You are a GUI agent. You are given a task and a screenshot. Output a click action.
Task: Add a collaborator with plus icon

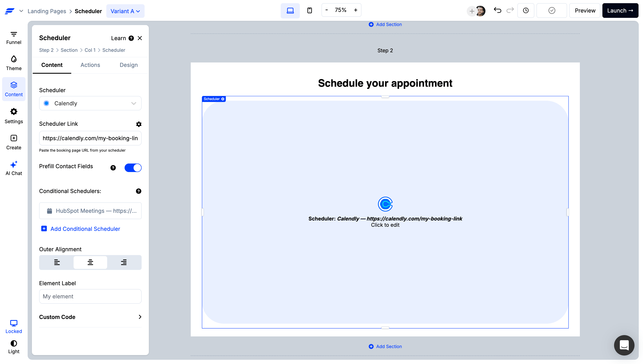coord(472,11)
